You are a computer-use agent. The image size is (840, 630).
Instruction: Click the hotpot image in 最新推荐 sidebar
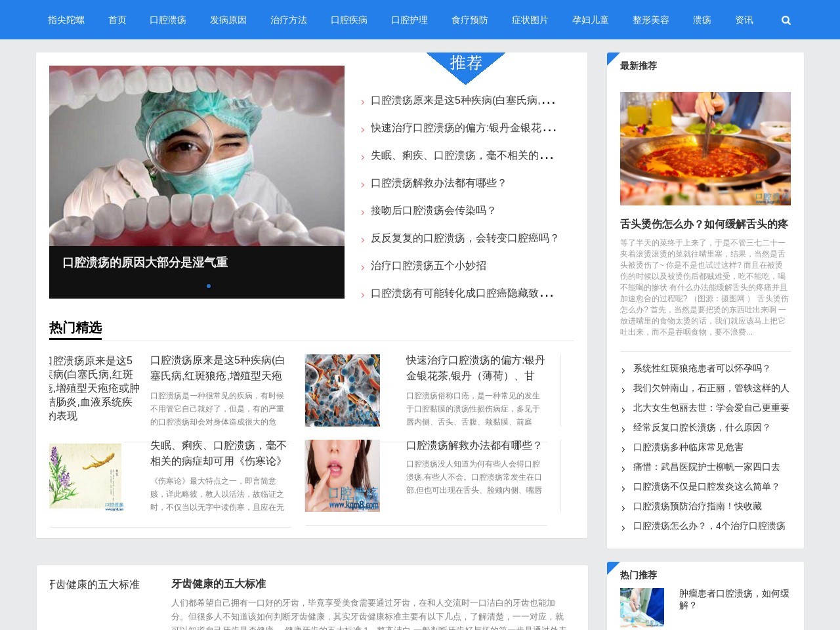tap(705, 148)
